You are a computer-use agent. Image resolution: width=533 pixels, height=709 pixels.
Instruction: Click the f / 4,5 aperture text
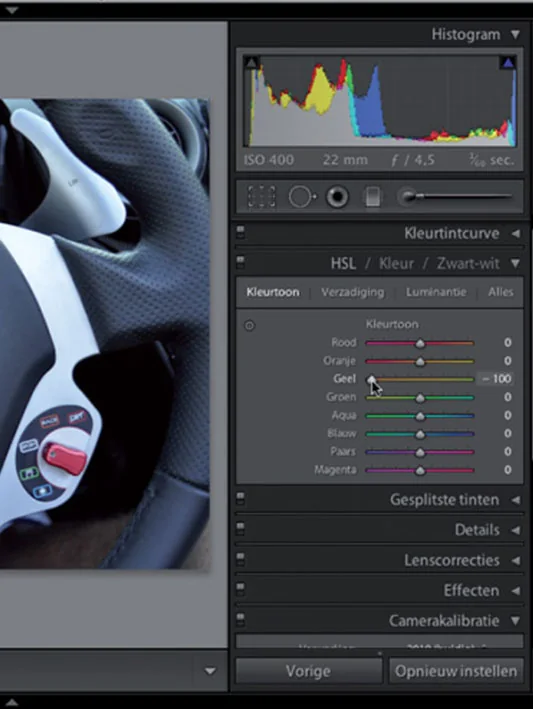[413, 160]
